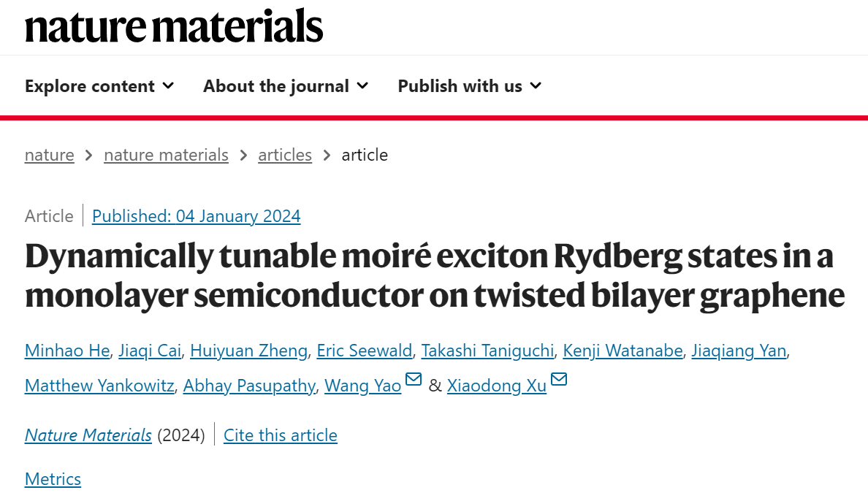The width and height of the screenshot is (868, 501).
Task: Select author Jiaqi Cai
Action: pyautogui.click(x=150, y=351)
